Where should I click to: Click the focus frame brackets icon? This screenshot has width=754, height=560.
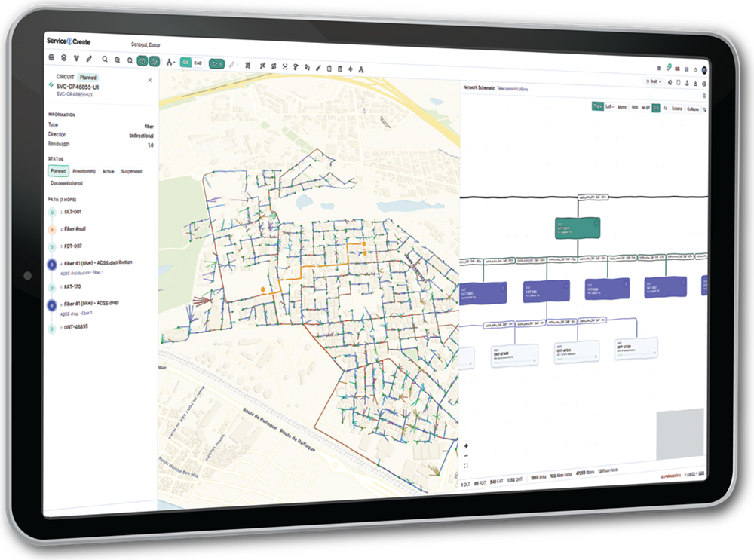pyautogui.click(x=285, y=67)
